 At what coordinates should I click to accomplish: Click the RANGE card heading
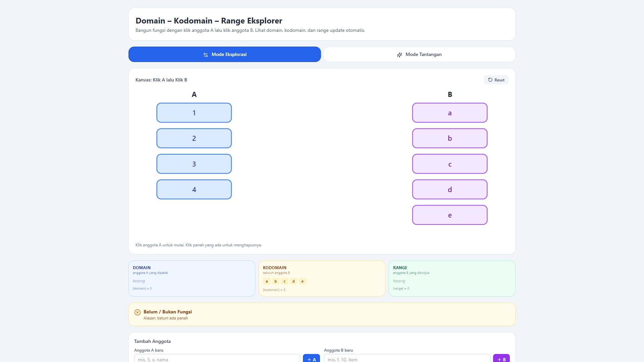pyautogui.click(x=400, y=267)
